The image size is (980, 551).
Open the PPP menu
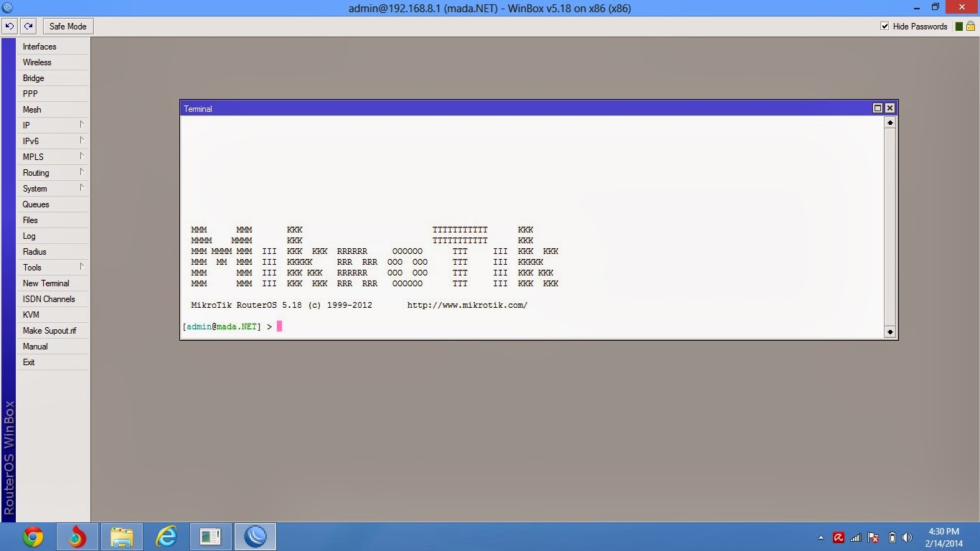(x=53, y=94)
